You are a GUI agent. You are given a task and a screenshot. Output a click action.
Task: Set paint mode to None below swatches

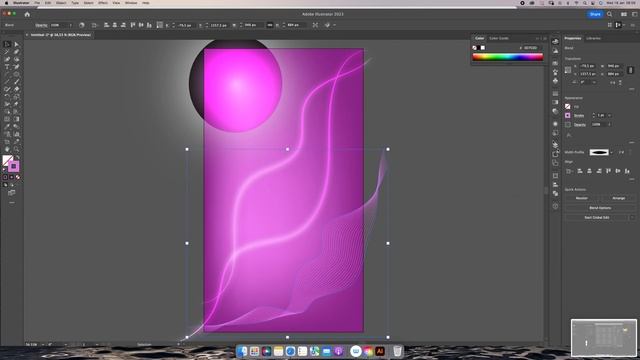[x=18, y=177]
